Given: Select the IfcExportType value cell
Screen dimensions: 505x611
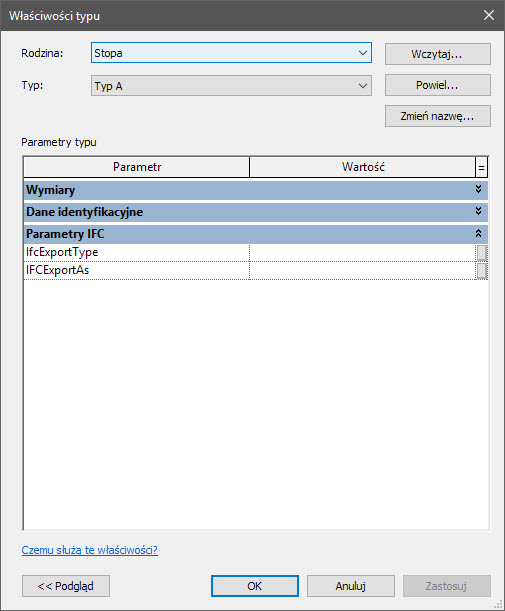Looking at the screenshot, I should pyautogui.click(x=362, y=253).
